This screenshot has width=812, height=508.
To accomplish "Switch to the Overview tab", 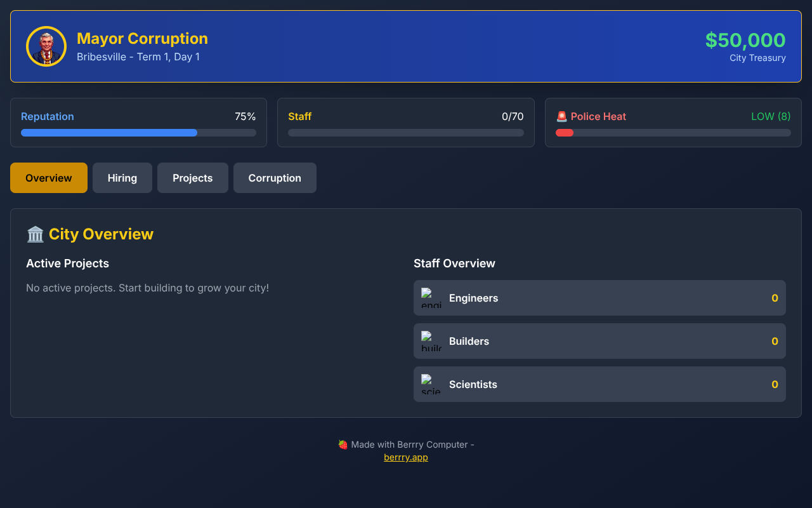I will (49, 178).
